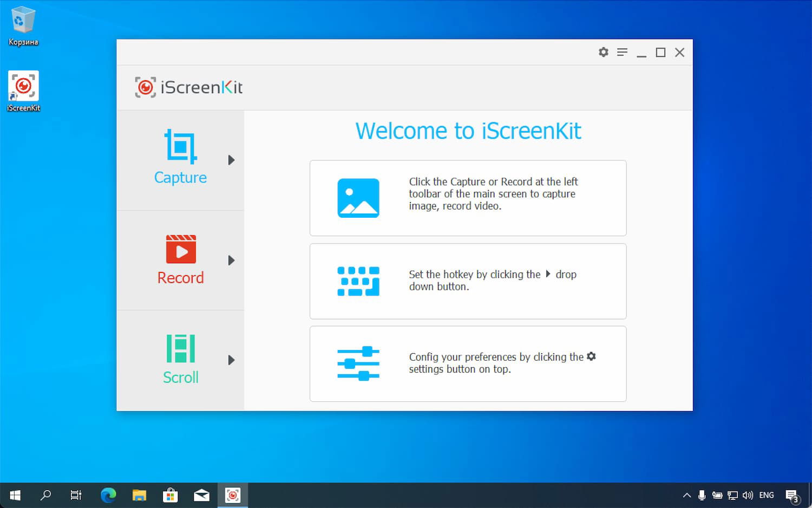
Task: Click the 'Welcome to iScreenKit' heading
Action: (468, 131)
